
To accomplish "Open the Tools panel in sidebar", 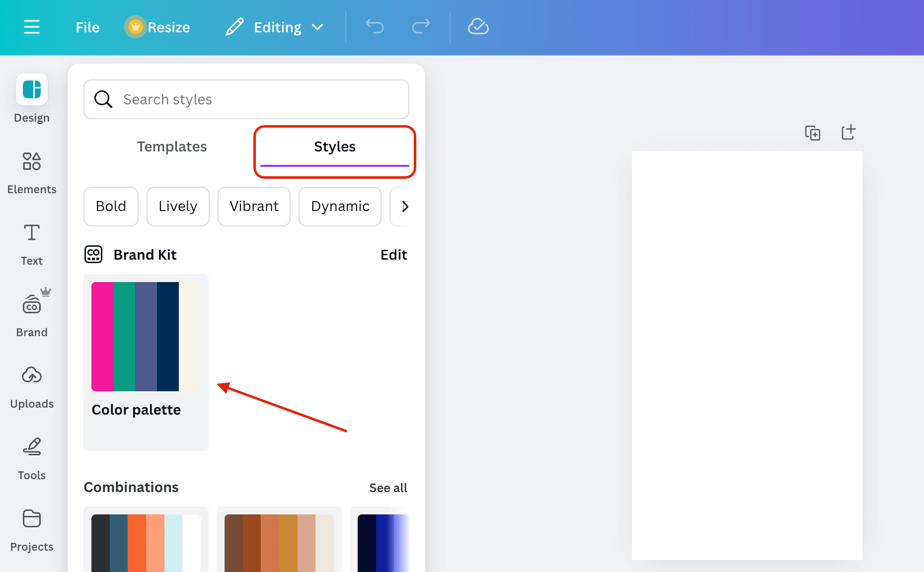I will [x=32, y=459].
